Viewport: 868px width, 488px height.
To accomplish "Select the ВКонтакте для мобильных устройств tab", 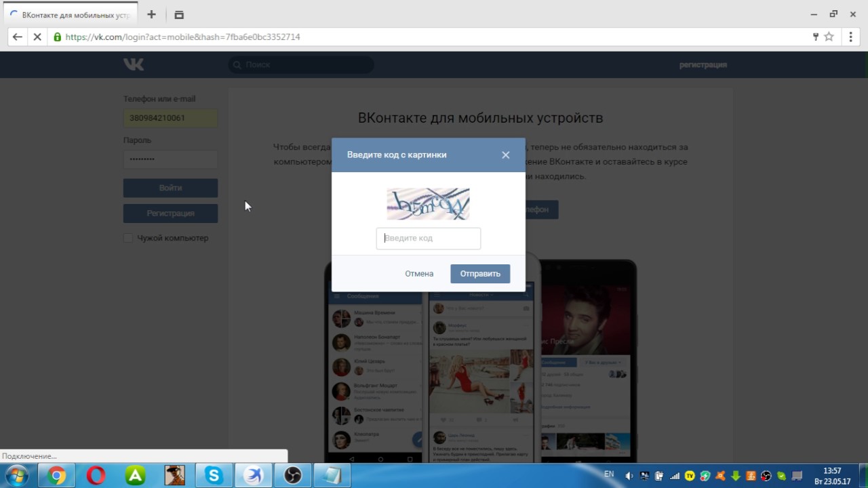I will 71,14.
